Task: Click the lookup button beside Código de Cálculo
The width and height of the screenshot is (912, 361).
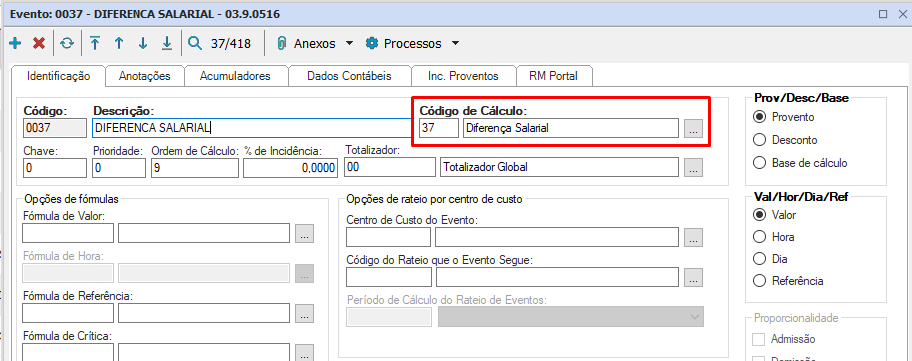Action: pyautogui.click(x=693, y=128)
